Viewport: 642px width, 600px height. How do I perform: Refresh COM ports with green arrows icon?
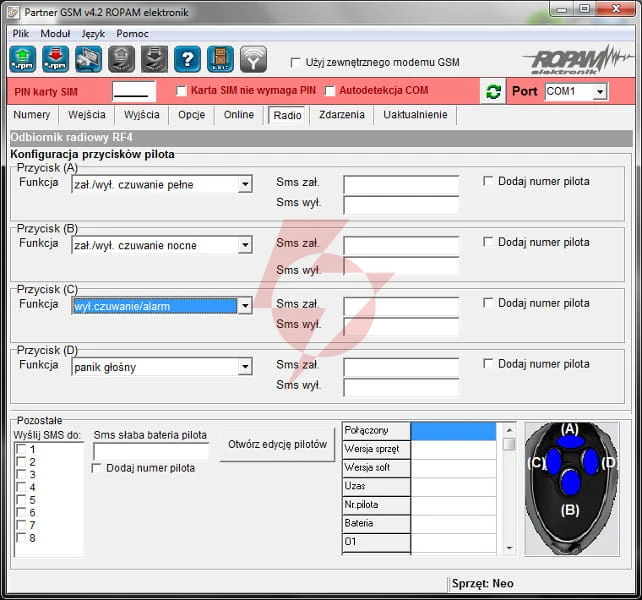click(x=493, y=91)
